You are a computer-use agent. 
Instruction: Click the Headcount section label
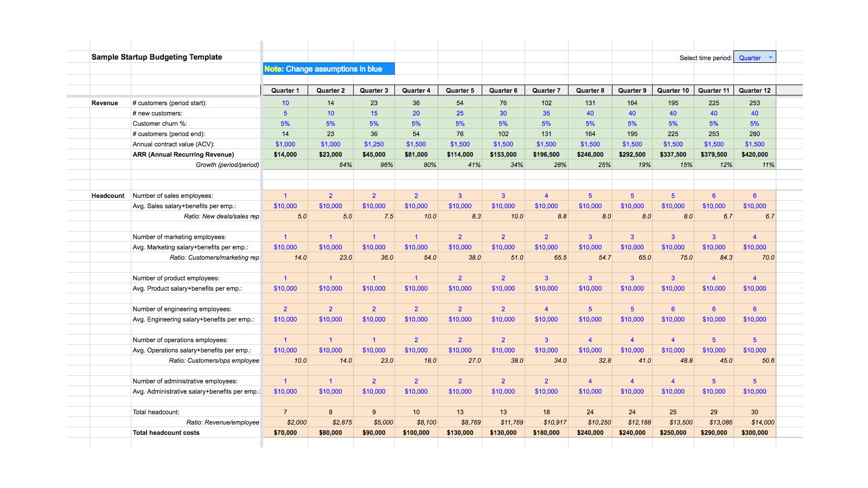(x=108, y=196)
